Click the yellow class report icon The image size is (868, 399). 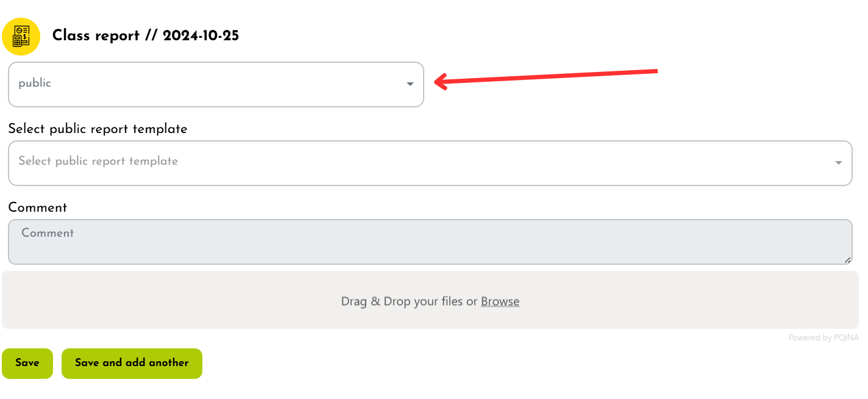click(21, 37)
